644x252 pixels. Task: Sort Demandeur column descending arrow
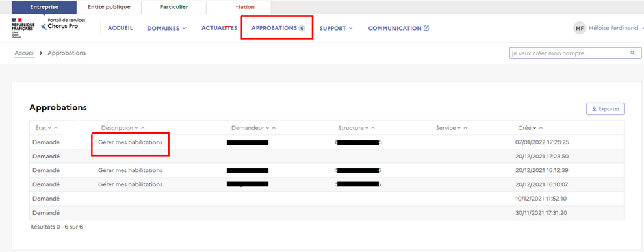coord(267,128)
